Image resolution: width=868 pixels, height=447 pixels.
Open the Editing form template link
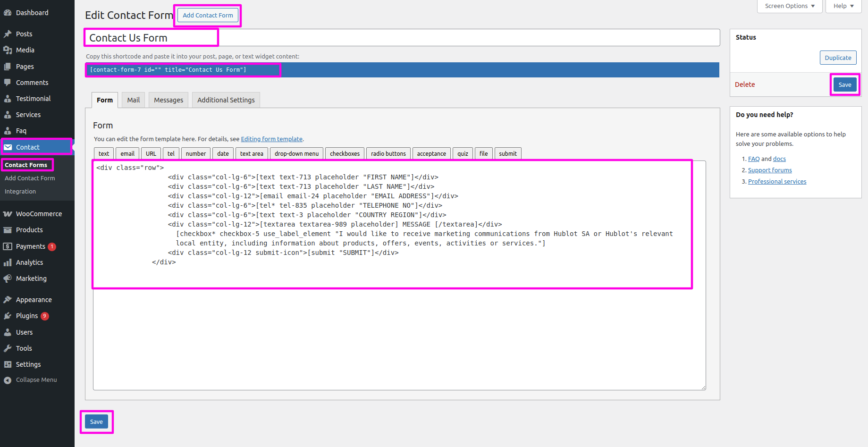[x=271, y=139]
